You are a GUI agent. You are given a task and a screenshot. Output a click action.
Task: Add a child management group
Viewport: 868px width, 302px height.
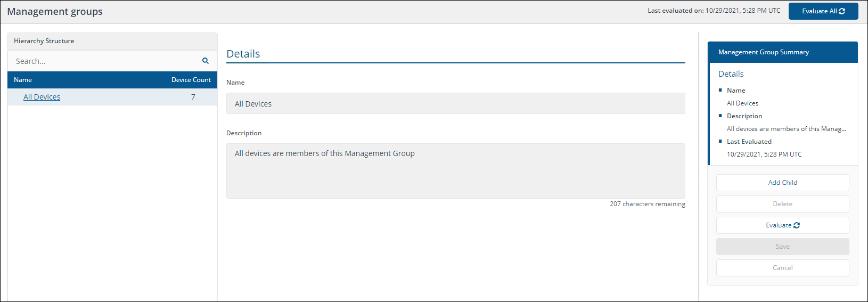782,183
